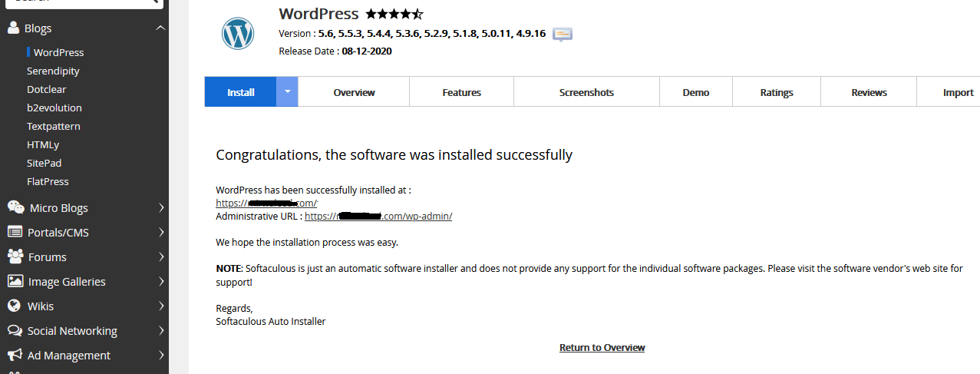This screenshot has height=374, width=980.
Task: Click the Image Galleries picture icon
Action: (x=15, y=281)
